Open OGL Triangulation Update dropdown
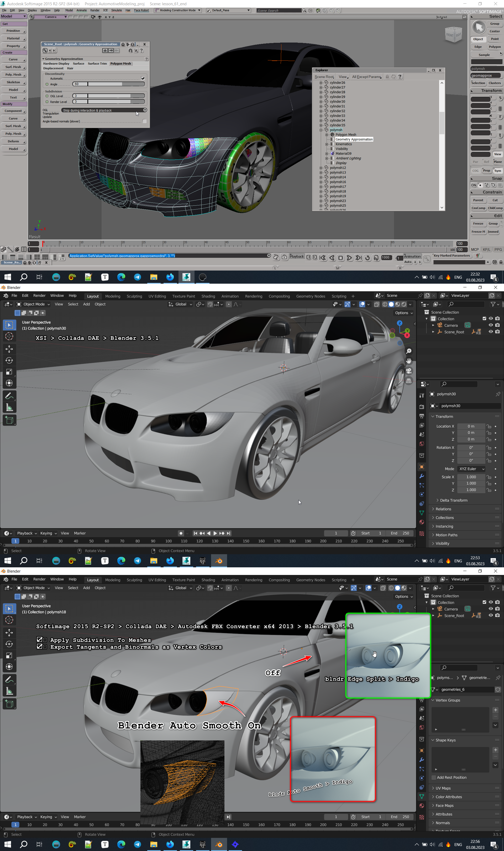Viewport: 504px width, 851px height. [x=104, y=110]
